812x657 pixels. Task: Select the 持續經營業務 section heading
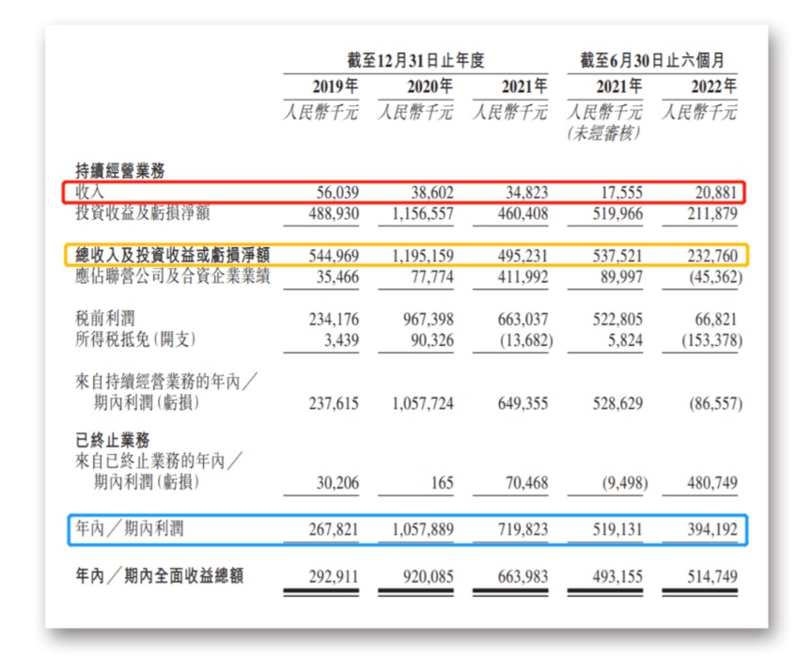[x=119, y=171]
